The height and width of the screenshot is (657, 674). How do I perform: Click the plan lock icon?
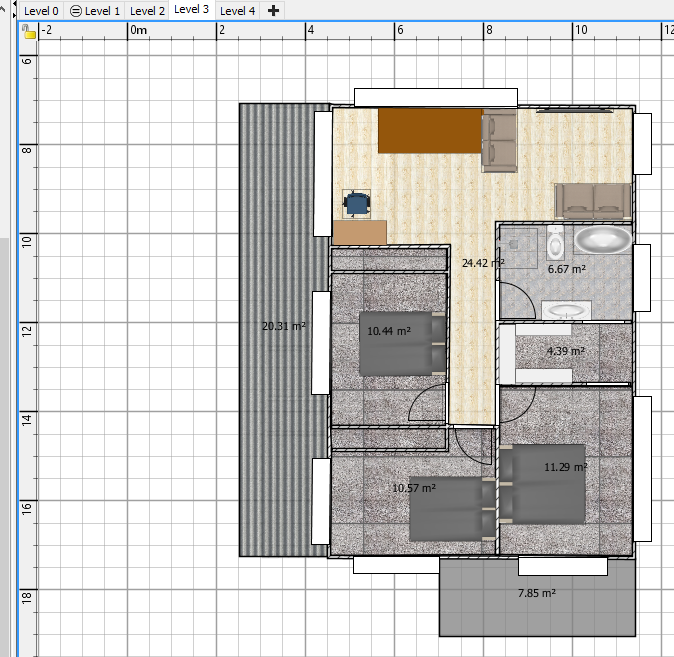tap(29, 32)
